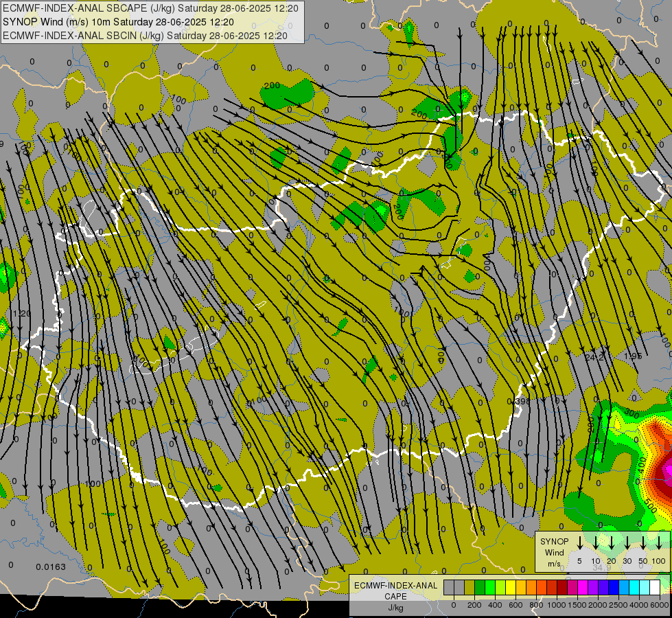
Task: Click the white swatch at the 6000 end
Action: coord(656,587)
